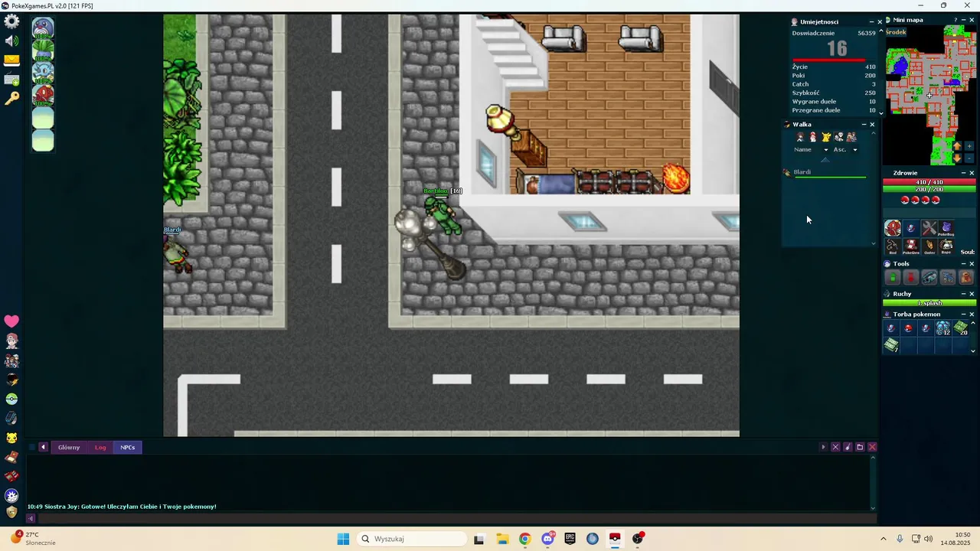
Task: Select the Poliwag party slot
Action: click(43, 28)
